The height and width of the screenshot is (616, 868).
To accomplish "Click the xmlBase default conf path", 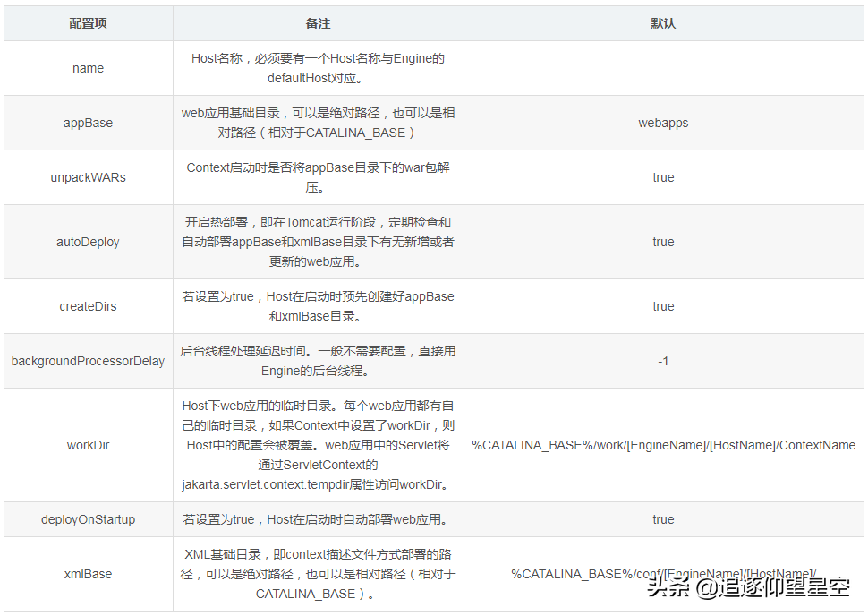I will click(663, 574).
